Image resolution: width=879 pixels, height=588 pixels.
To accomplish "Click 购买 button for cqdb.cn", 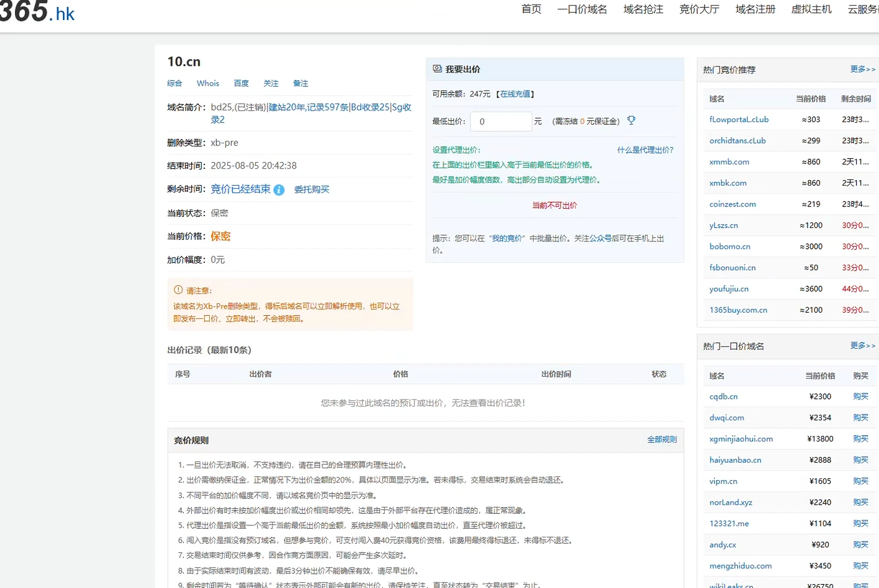I will (x=861, y=396).
